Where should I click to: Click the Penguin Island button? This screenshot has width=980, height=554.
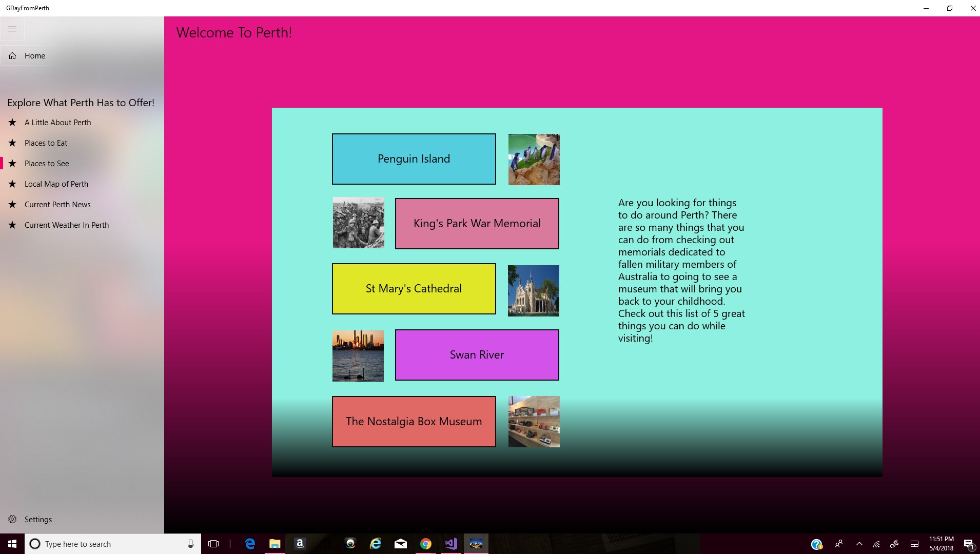tap(414, 159)
